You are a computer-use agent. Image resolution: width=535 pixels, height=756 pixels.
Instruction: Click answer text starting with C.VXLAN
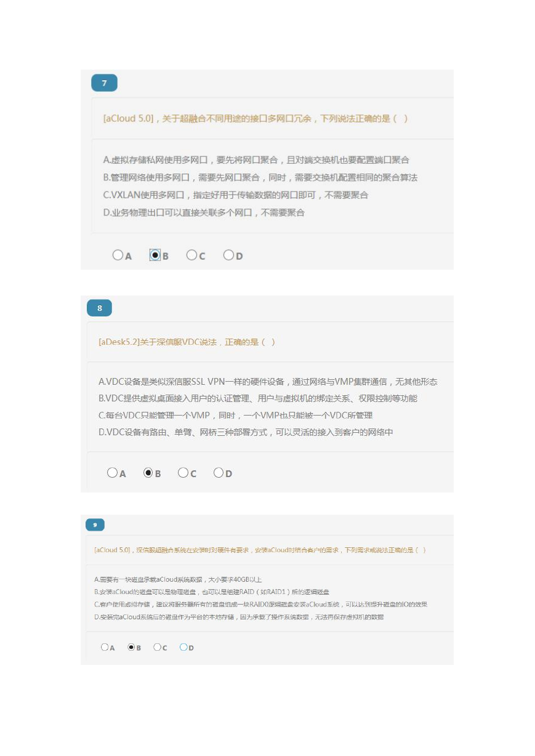[x=236, y=195]
